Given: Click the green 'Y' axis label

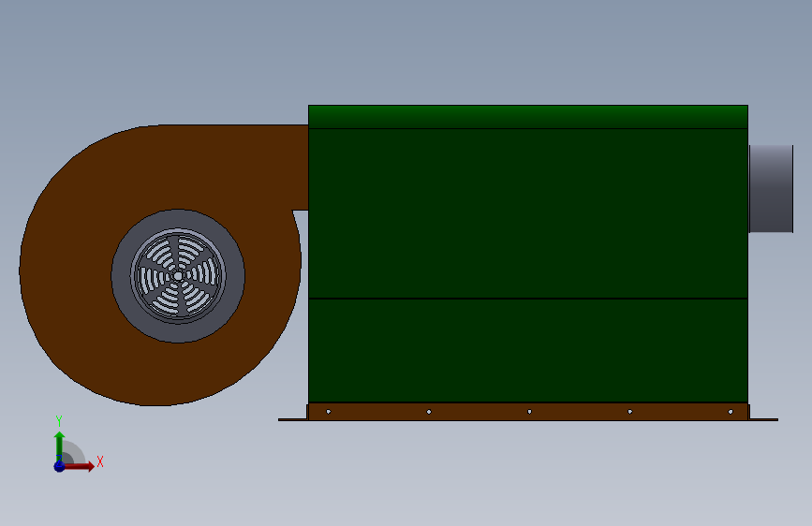Looking at the screenshot, I should [x=59, y=421].
